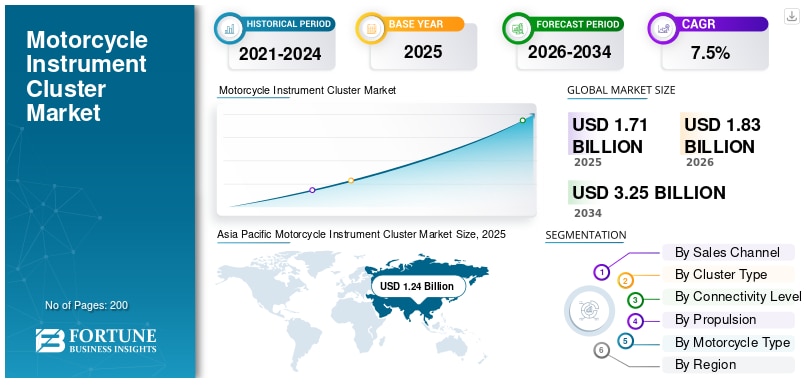Image resolution: width=807 pixels, height=385 pixels.
Task: Click segmentation number 1 circle
Action: click(x=601, y=272)
